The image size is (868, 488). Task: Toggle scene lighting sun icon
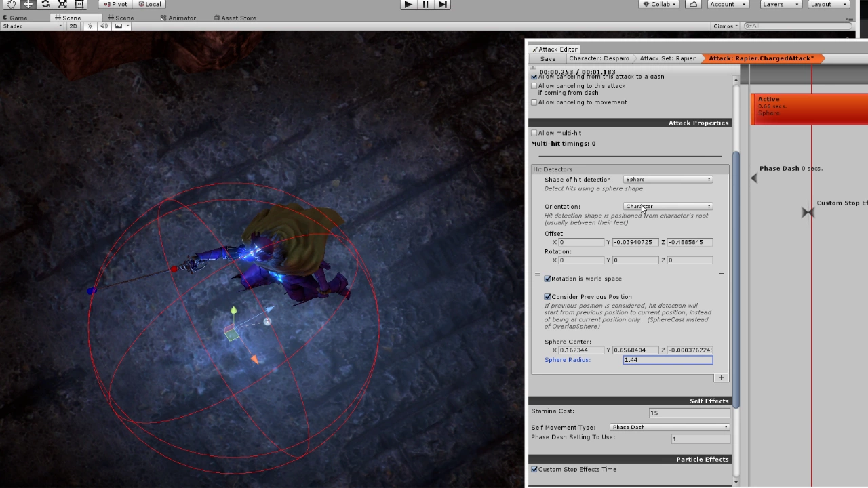(x=90, y=26)
